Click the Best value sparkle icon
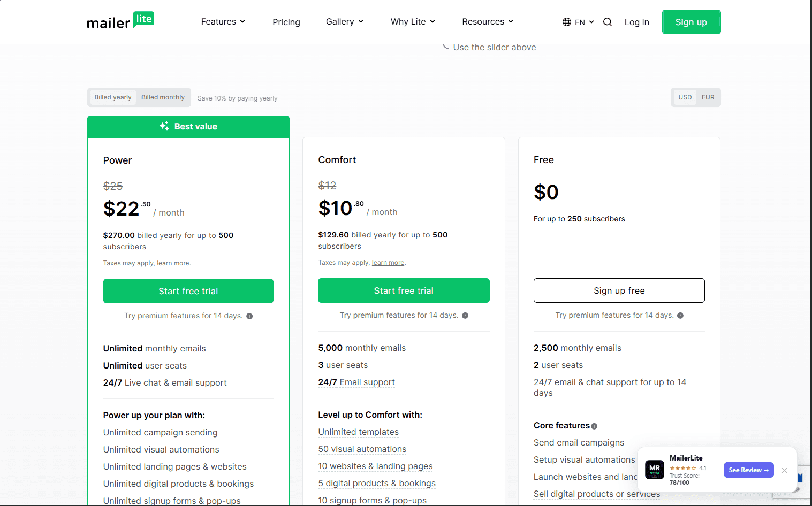 coord(164,126)
